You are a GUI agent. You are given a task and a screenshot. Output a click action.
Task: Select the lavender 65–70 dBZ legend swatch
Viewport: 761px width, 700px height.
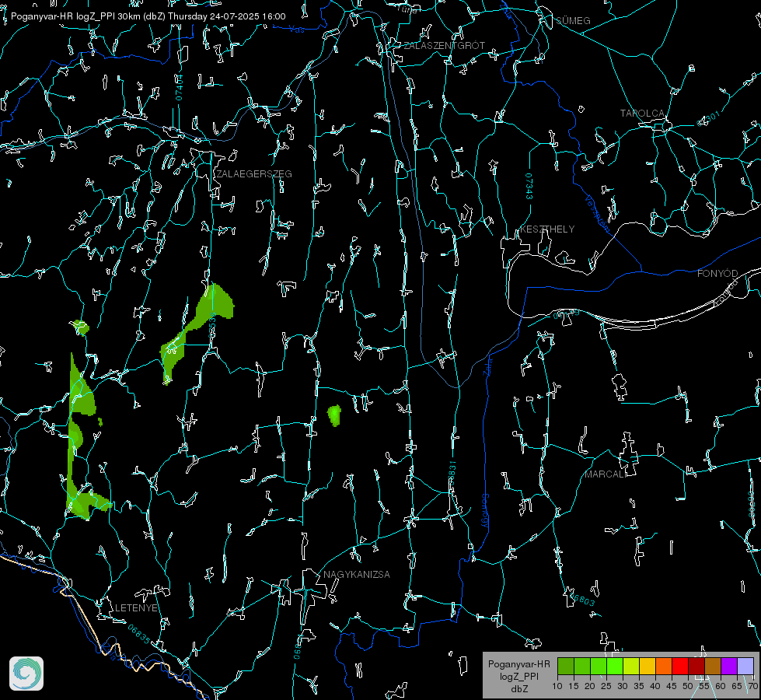[x=745, y=666]
